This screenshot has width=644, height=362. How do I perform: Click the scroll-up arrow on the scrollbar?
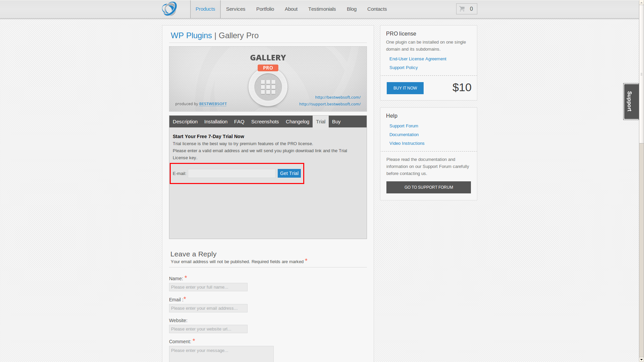[641, 3]
